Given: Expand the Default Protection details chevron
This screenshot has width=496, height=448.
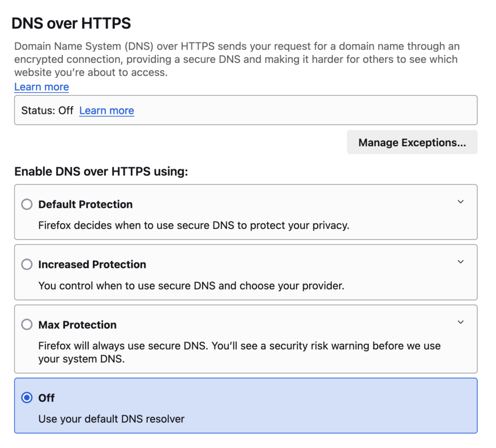Looking at the screenshot, I should coord(461,201).
